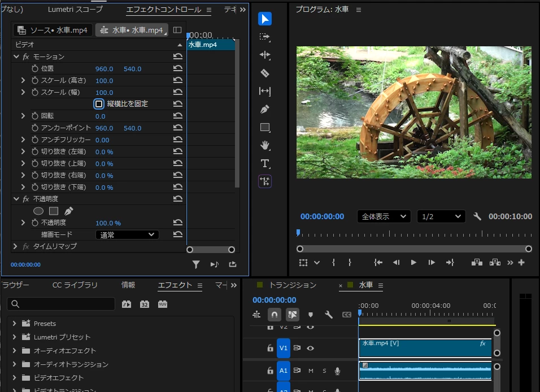Select the Razor tool in toolbar
This screenshot has height=392, width=540.
(x=264, y=73)
